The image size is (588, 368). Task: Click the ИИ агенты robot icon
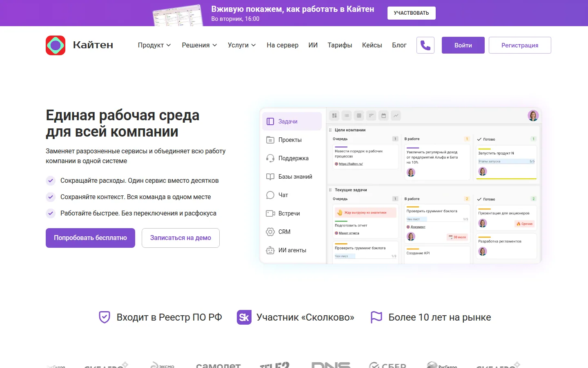[270, 250]
